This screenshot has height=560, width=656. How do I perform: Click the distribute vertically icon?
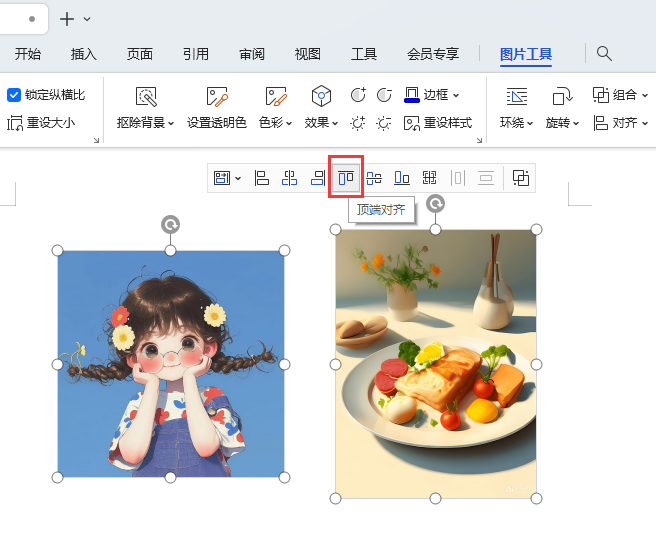pos(486,178)
